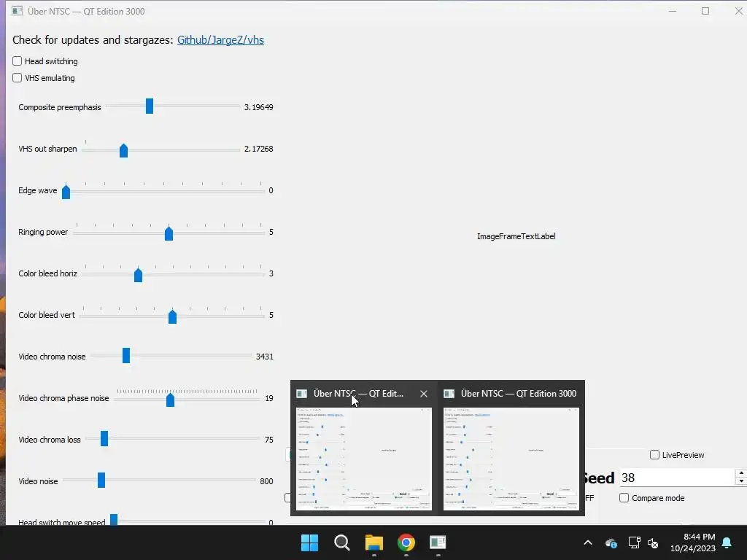Click Video chroma phase noise value 19

click(269, 398)
